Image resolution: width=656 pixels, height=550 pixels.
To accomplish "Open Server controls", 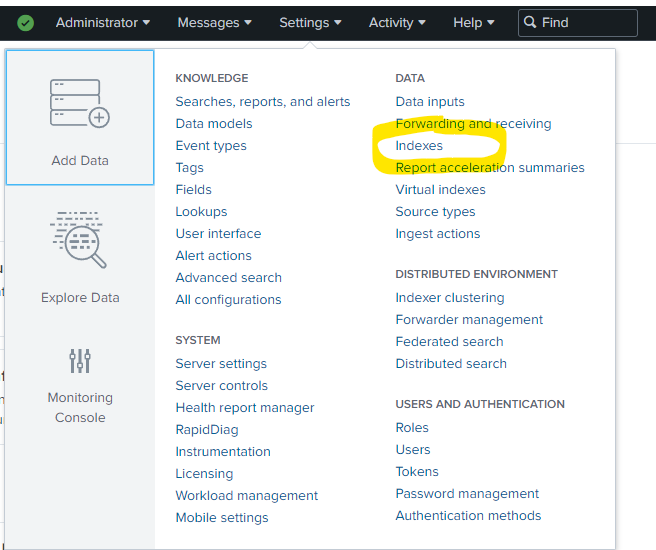I will pos(221,386).
